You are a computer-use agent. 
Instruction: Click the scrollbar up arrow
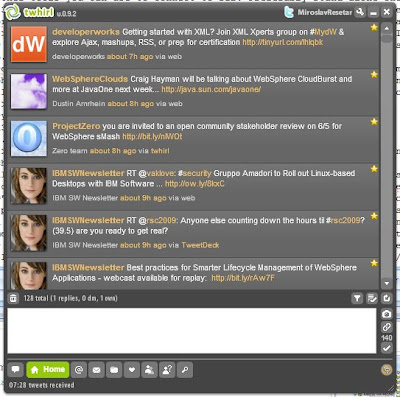387,28
